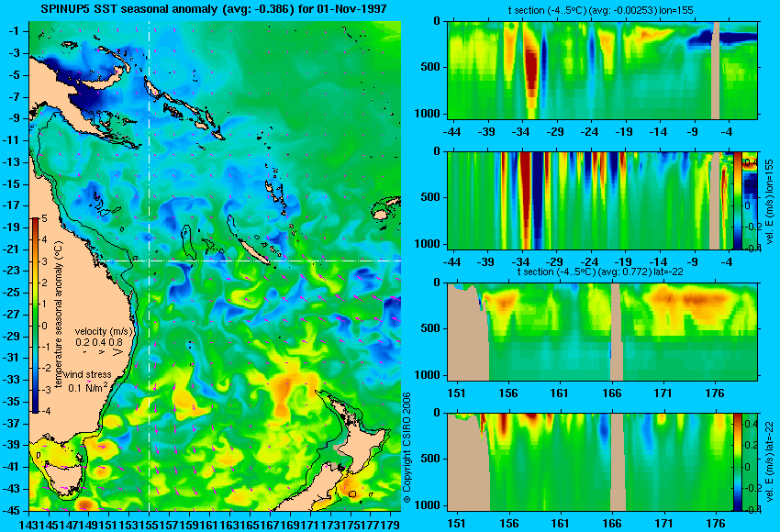Click the '-44' tick below the top temperature section
This screenshot has height=532, width=780.
(x=451, y=132)
